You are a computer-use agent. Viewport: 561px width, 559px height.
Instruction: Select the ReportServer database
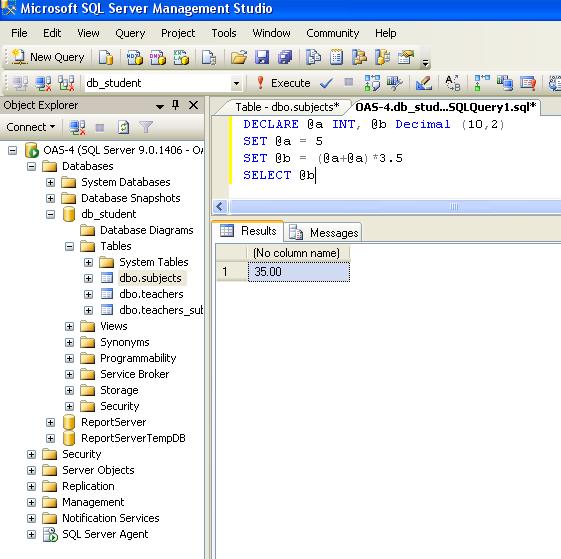coord(113,422)
